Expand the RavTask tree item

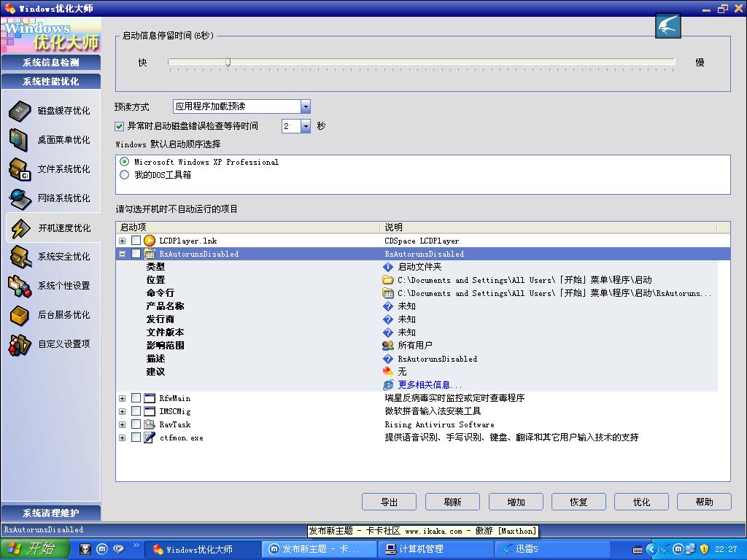pyautogui.click(x=123, y=424)
